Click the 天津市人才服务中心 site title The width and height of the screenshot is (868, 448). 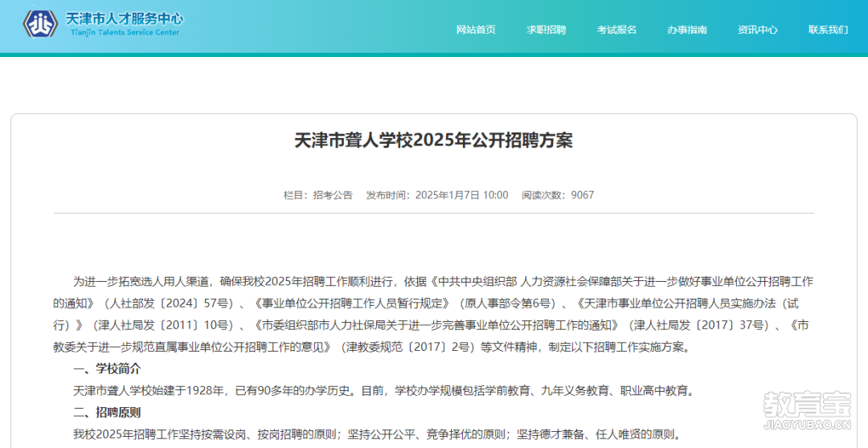pyautogui.click(x=125, y=18)
